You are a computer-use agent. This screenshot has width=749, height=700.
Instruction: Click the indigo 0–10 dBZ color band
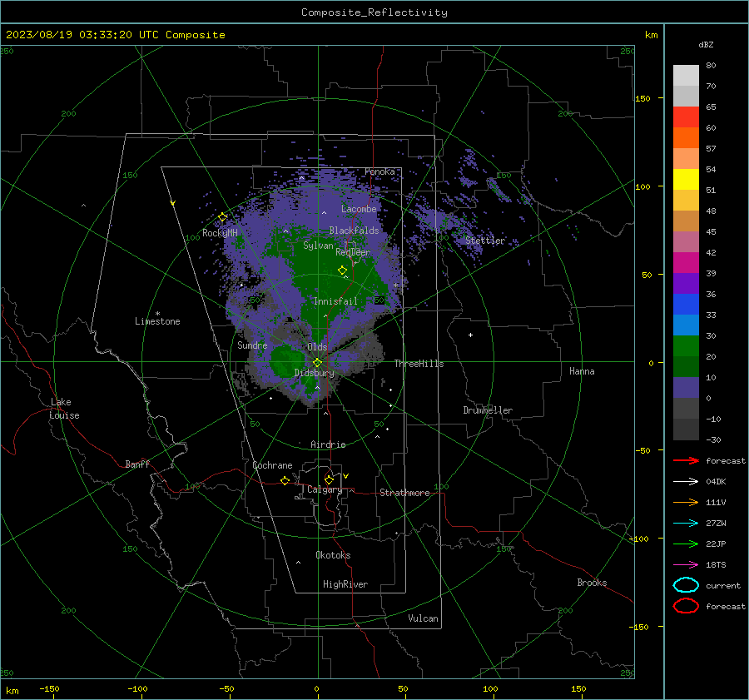coord(686,388)
